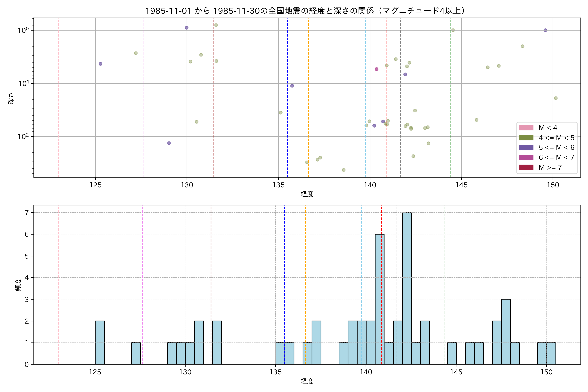Image resolution: width=588 pixels, height=392 pixels.
Task: Click the histogram bar with frequency 3
Action: (506, 331)
